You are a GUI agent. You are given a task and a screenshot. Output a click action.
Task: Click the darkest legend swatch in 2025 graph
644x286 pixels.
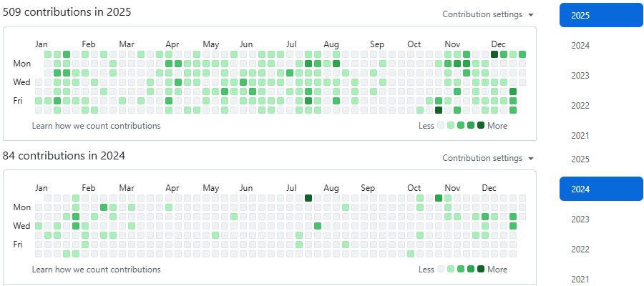[481, 126]
